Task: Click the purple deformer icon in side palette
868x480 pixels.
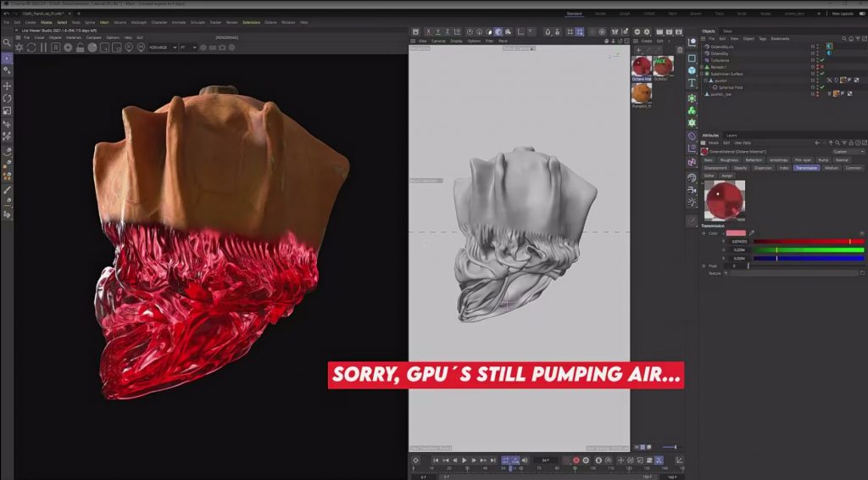Action: point(692,137)
